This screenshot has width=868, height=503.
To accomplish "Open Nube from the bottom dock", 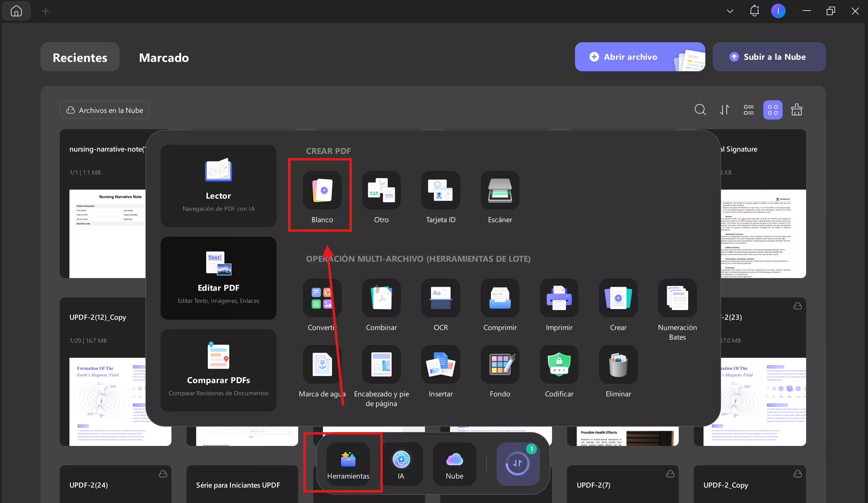I will [454, 464].
